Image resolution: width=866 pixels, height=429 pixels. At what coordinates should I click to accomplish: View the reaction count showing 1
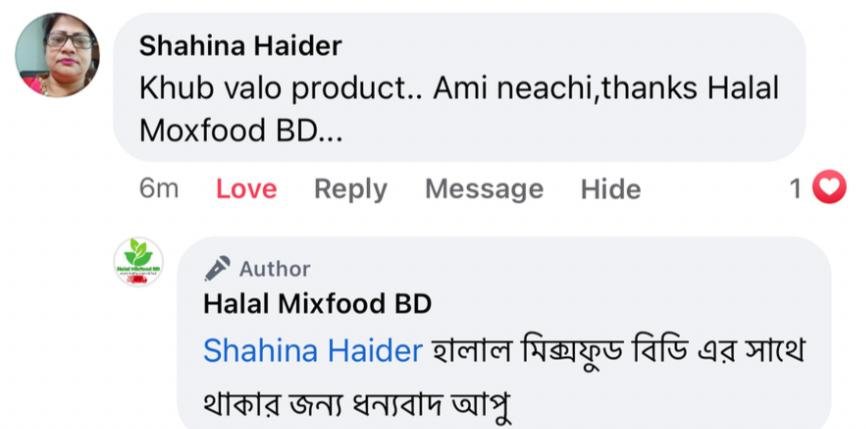[x=796, y=188]
